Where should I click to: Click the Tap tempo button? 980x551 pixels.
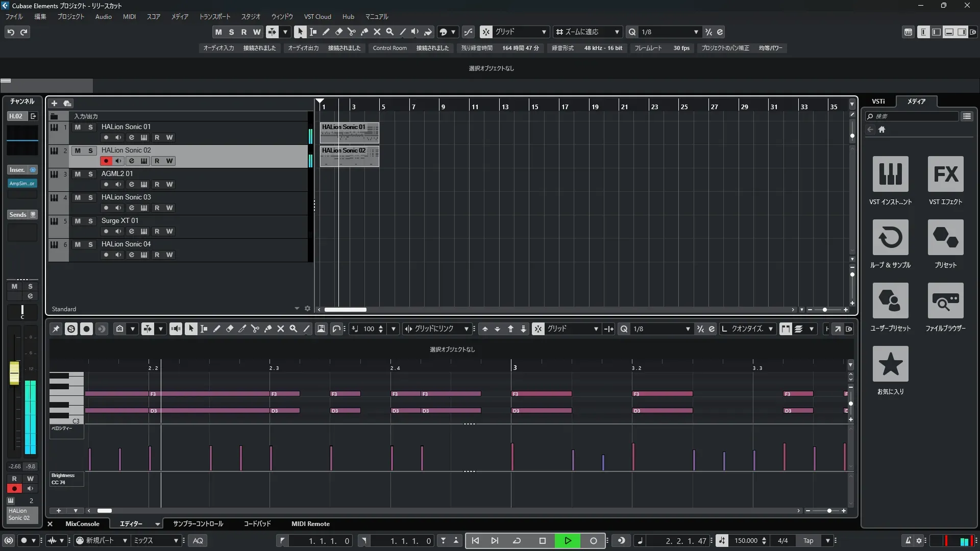pyautogui.click(x=808, y=541)
